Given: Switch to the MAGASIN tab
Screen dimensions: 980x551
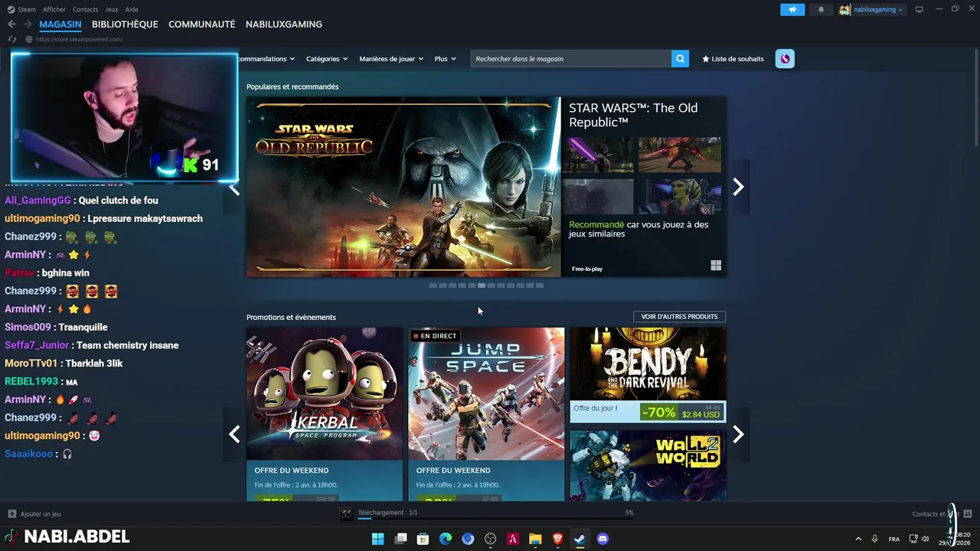Looking at the screenshot, I should pyautogui.click(x=60, y=24).
